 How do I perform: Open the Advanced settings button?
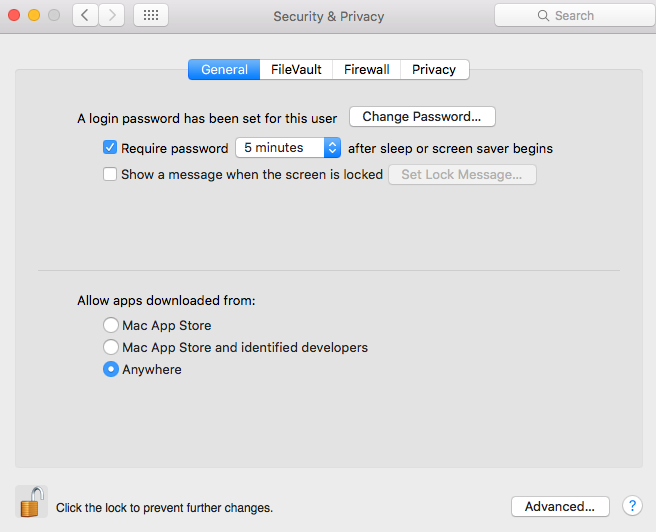pyautogui.click(x=560, y=506)
